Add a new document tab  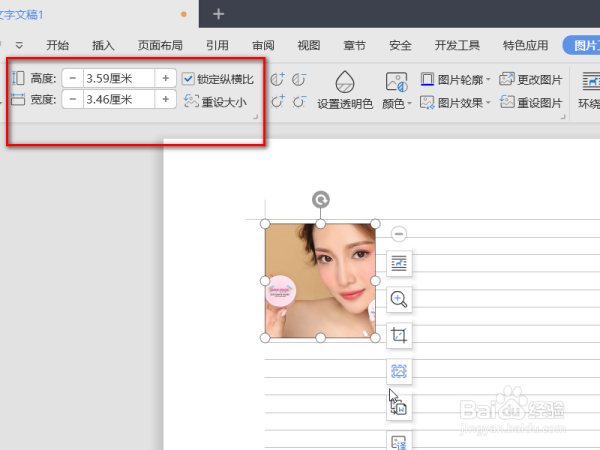pyautogui.click(x=218, y=14)
